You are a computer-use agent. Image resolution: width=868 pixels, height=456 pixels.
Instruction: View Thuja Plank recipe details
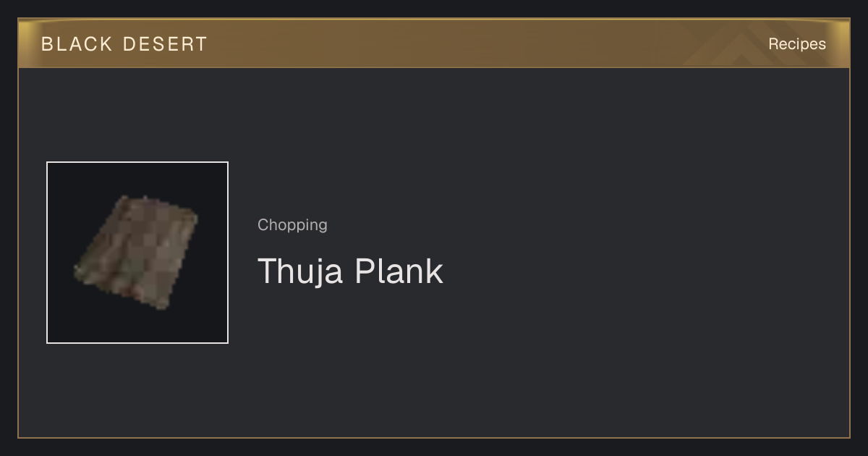tap(350, 271)
